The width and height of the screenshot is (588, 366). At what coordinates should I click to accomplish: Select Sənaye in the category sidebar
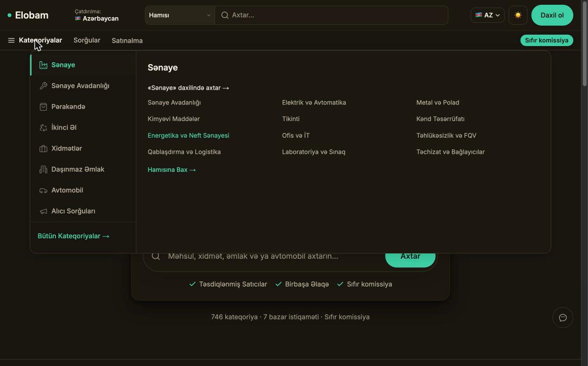83,65
